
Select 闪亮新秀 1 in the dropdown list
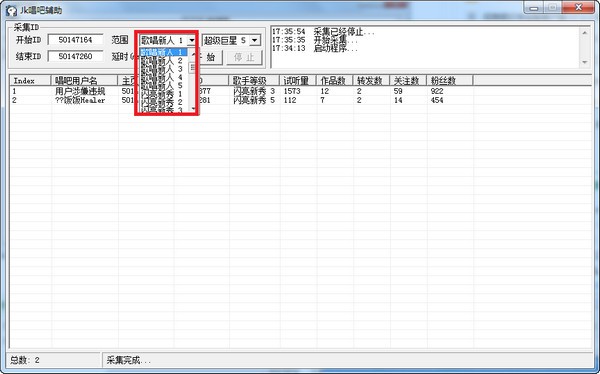click(163, 94)
